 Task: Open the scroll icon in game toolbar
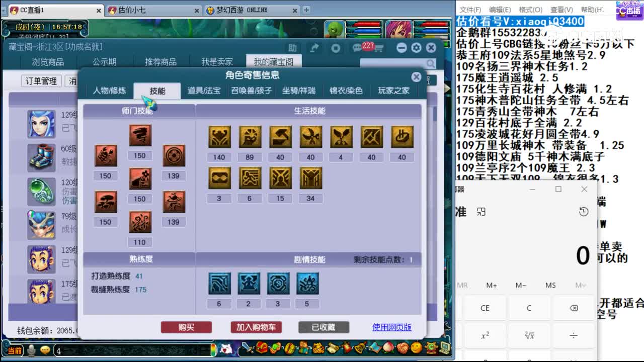coord(332,348)
